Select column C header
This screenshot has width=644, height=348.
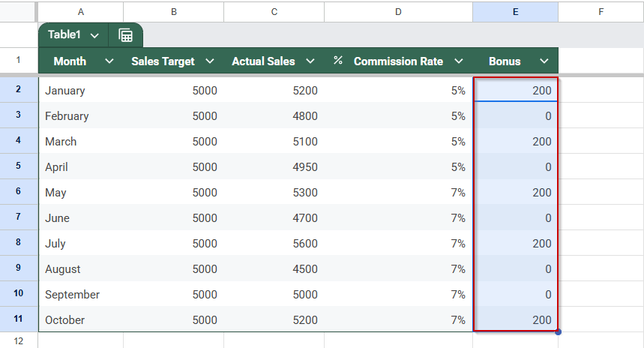(x=274, y=12)
